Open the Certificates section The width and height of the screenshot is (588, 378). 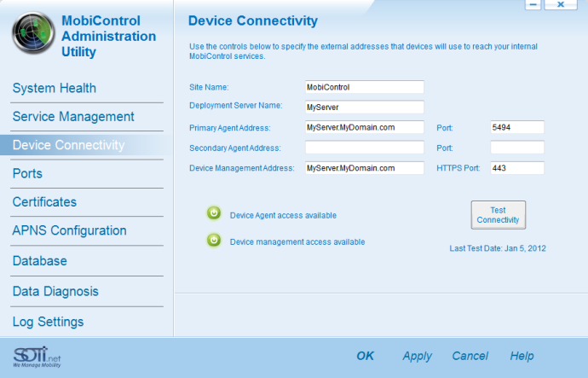[x=44, y=202]
